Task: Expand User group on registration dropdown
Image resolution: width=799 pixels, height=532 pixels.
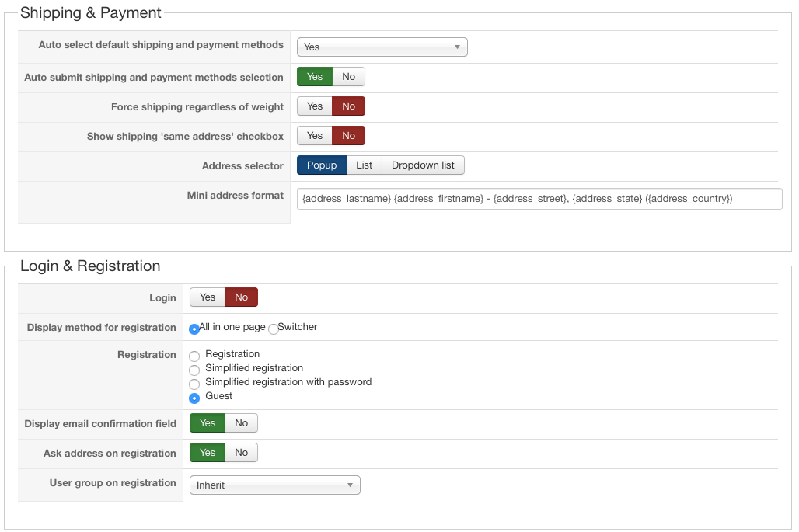Action: coord(274,485)
